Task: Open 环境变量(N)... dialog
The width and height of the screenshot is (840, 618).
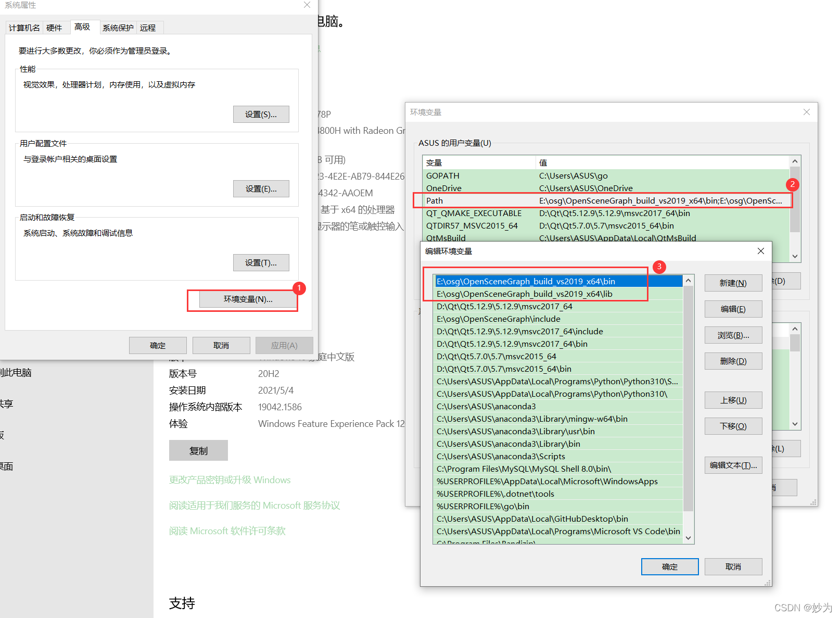Action: pyautogui.click(x=248, y=299)
